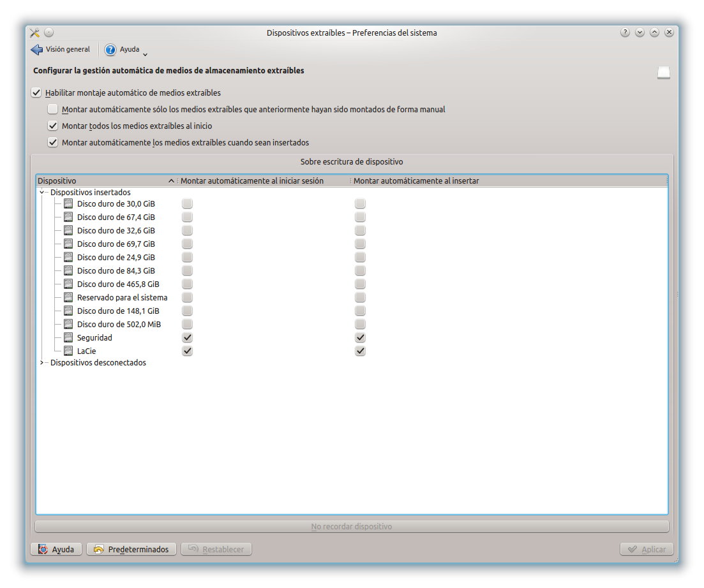
Task: Expand the Dispositivos desconectados tree node
Action: pyautogui.click(x=41, y=363)
